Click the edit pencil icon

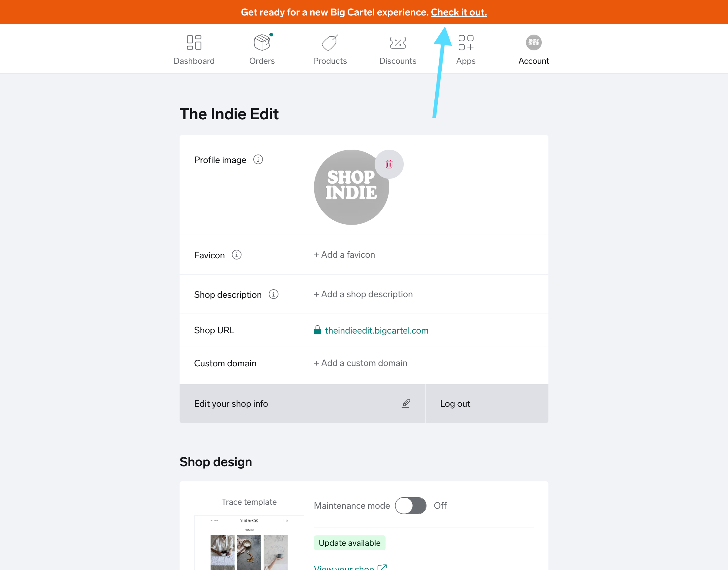[406, 403]
